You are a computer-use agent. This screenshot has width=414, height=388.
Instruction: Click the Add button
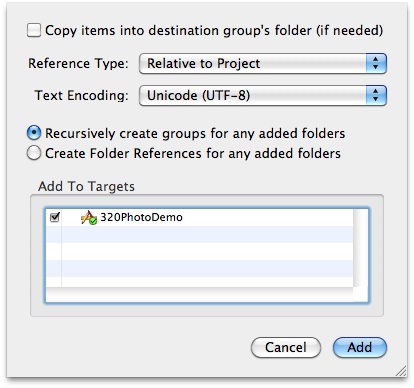[360, 347]
